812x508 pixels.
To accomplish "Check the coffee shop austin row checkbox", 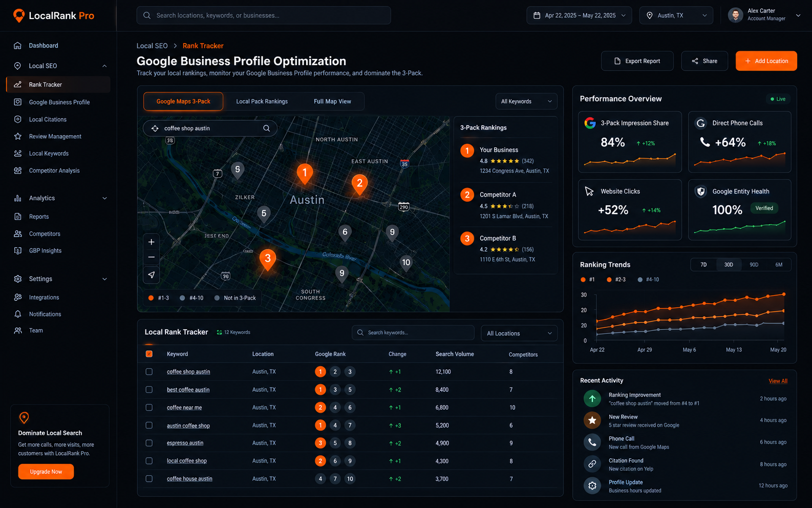I will [149, 372].
